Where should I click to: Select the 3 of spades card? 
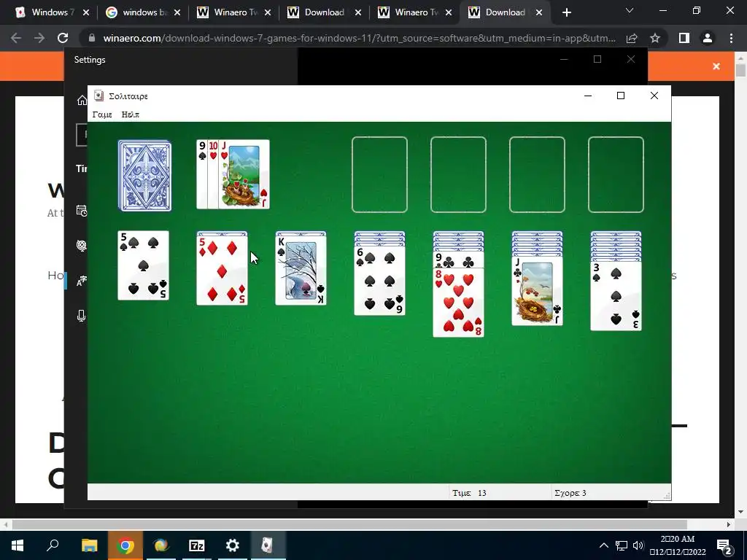click(x=616, y=296)
